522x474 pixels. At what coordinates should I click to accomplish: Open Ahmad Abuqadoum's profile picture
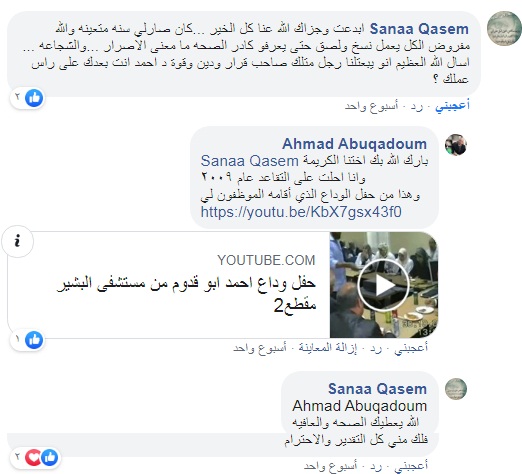point(456,145)
